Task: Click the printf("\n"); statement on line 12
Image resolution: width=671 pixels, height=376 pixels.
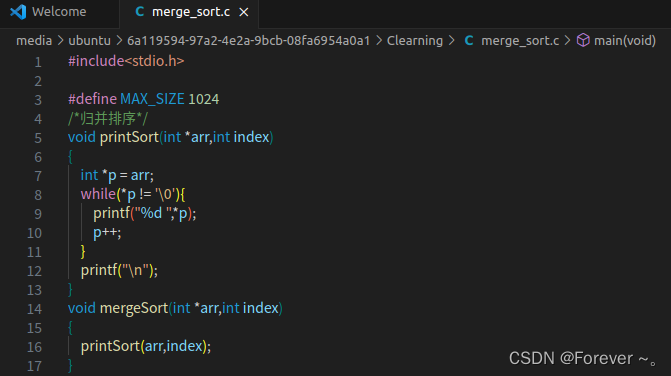Action: coord(119,270)
